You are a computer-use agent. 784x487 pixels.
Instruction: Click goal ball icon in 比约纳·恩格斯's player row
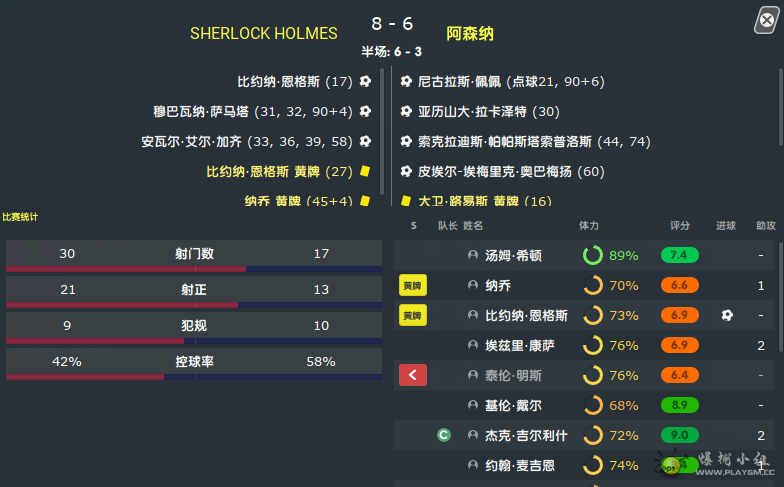click(727, 315)
